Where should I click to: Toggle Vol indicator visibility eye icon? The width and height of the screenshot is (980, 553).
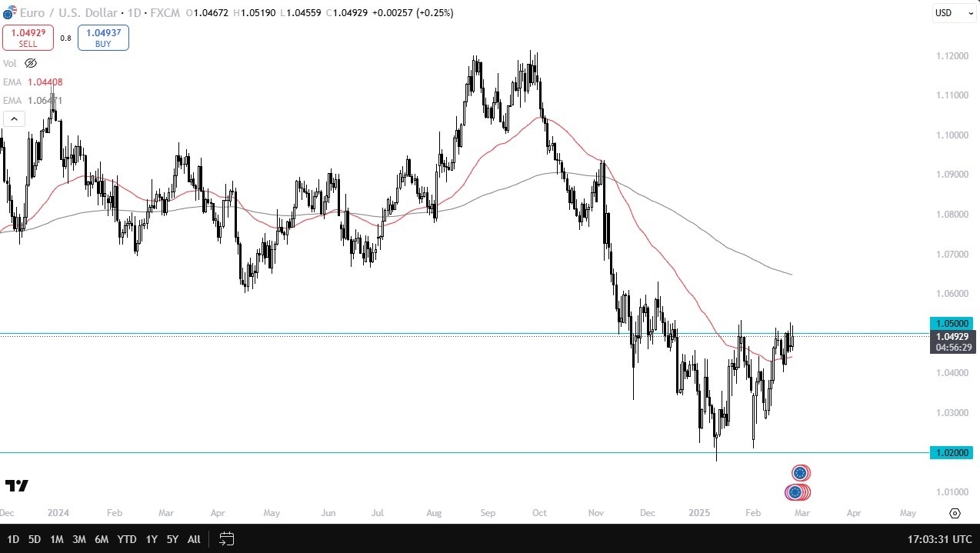coord(31,64)
